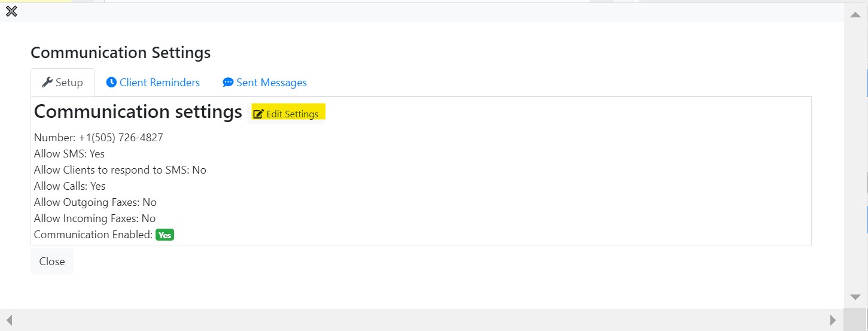Open the Client Reminders tab
This screenshot has height=331, width=868.
pyautogui.click(x=153, y=83)
